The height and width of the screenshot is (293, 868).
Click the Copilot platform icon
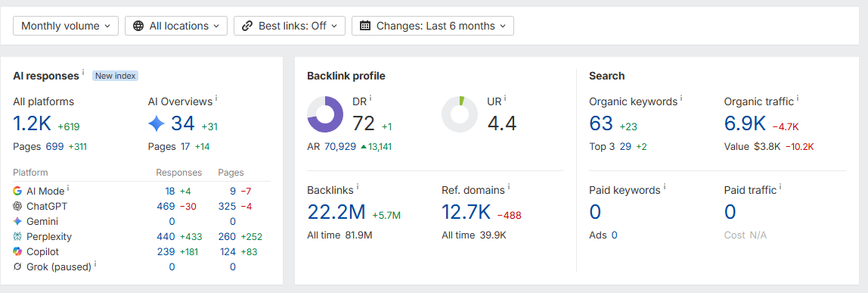point(17,251)
